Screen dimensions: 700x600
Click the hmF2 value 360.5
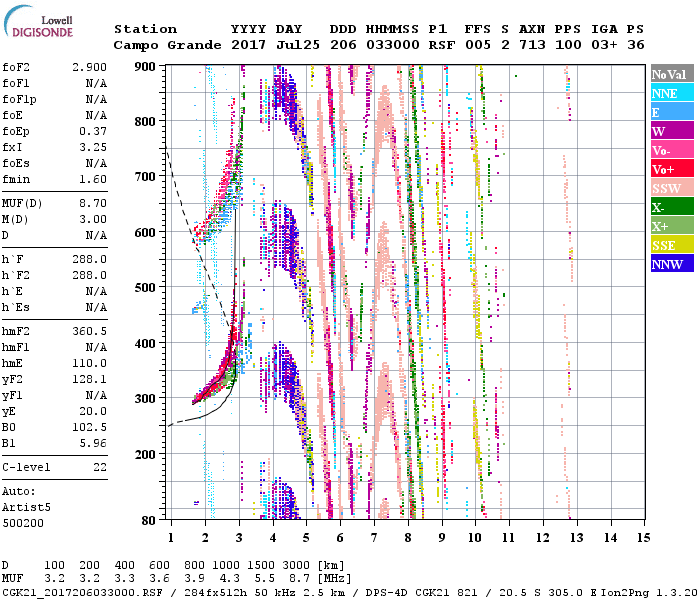click(90, 330)
